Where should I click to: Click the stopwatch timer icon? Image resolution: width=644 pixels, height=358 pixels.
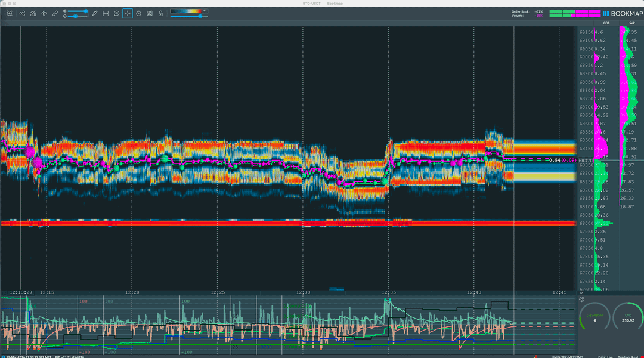138,13
